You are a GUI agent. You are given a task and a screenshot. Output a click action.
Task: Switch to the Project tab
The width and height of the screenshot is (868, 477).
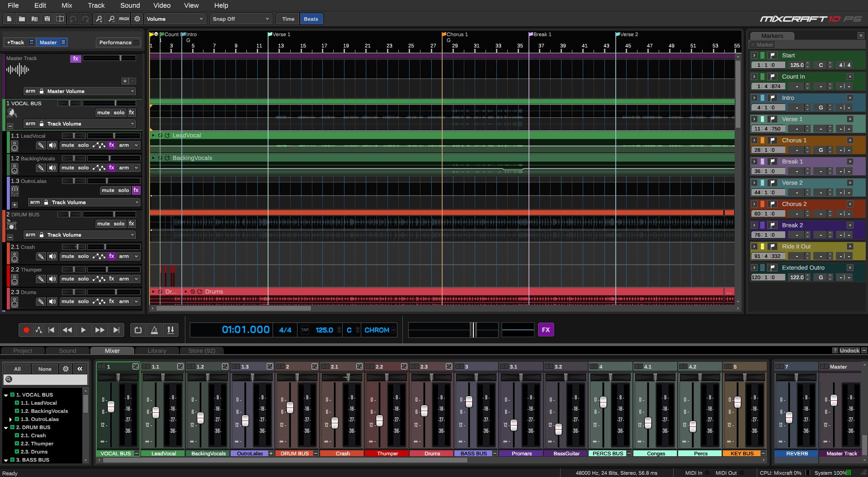tap(23, 351)
